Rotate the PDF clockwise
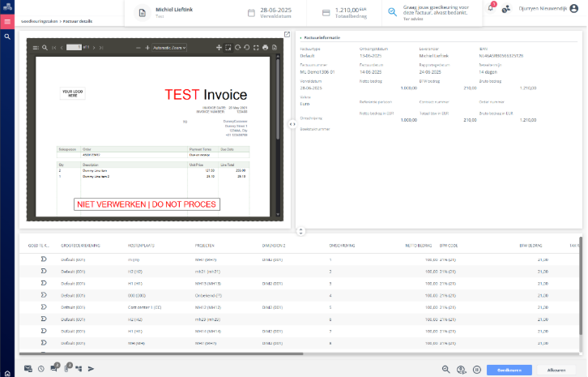The image size is (588, 377). (x=237, y=47)
